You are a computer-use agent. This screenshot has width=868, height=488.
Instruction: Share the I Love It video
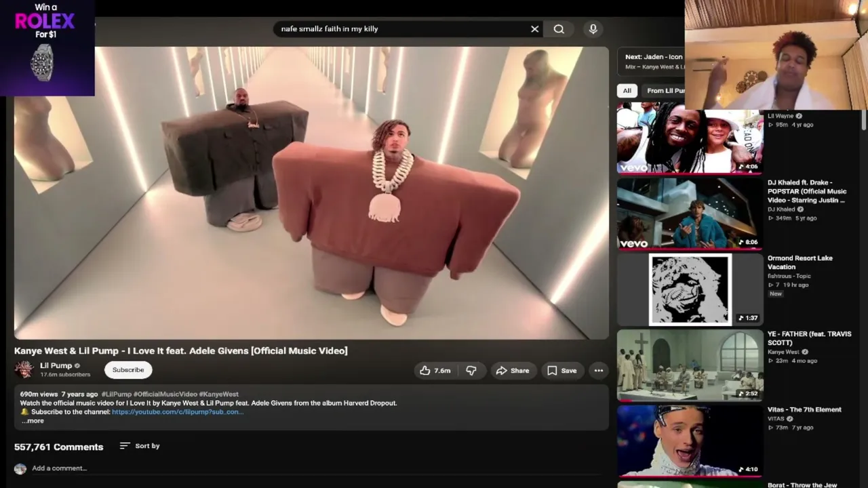(512, 371)
